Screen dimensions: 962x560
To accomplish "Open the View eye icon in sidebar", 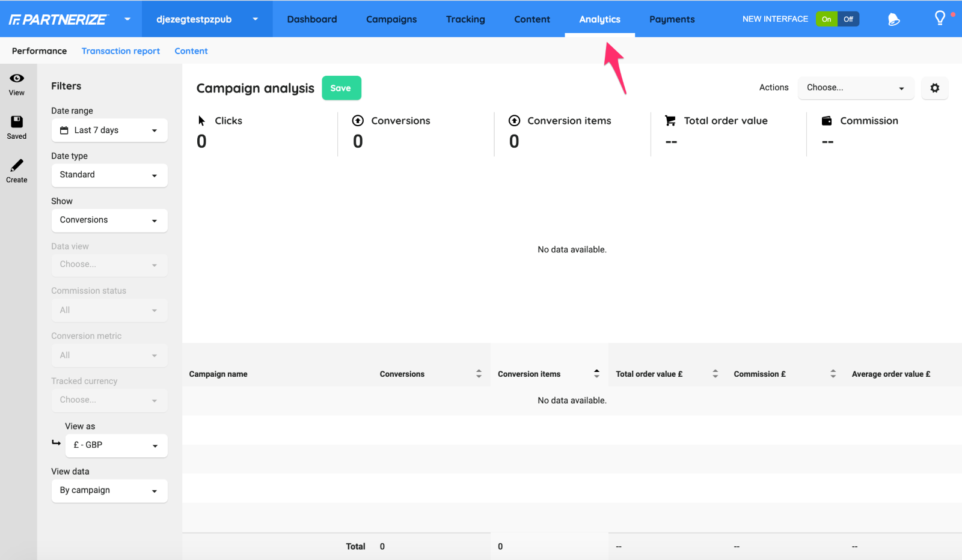I will [17, 79].
